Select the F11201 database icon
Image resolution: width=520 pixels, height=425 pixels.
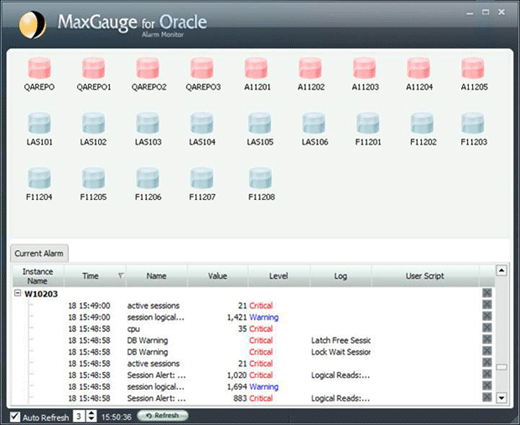pyautogui.click(x=368, y=123)
